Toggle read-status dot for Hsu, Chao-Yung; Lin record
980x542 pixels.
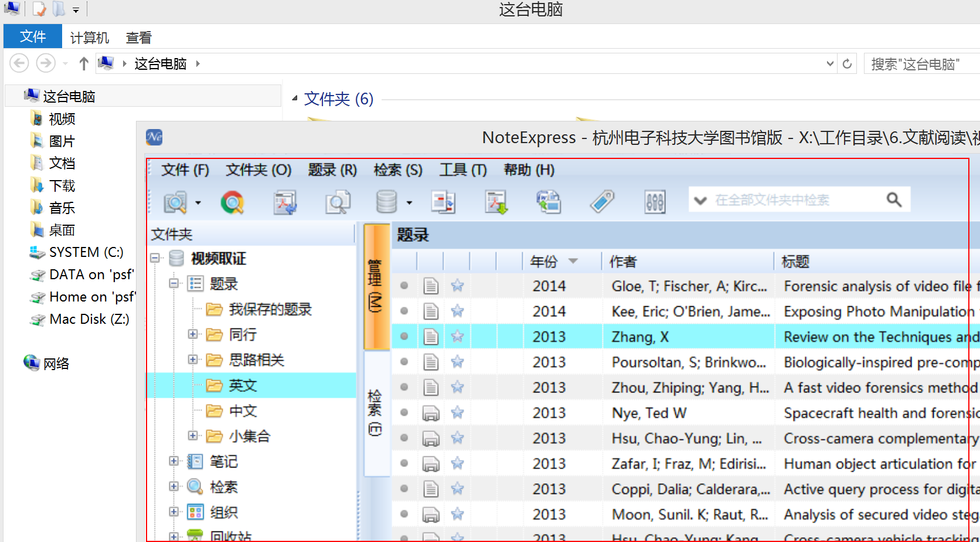tap(404, 438)
